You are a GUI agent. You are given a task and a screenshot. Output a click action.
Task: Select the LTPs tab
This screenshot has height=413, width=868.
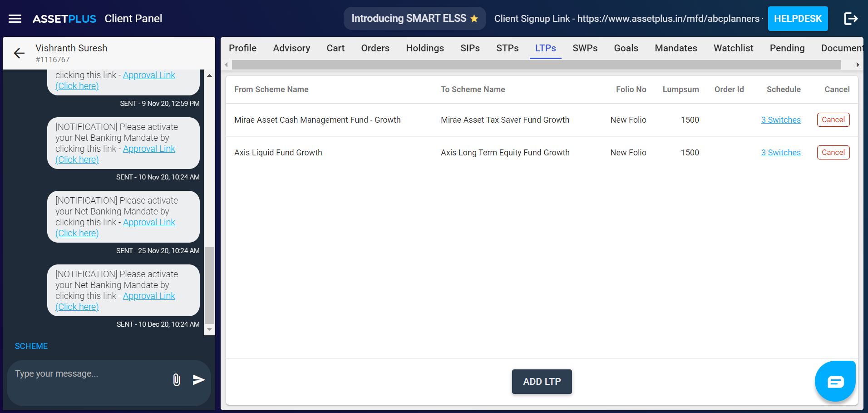pos(545,48)
